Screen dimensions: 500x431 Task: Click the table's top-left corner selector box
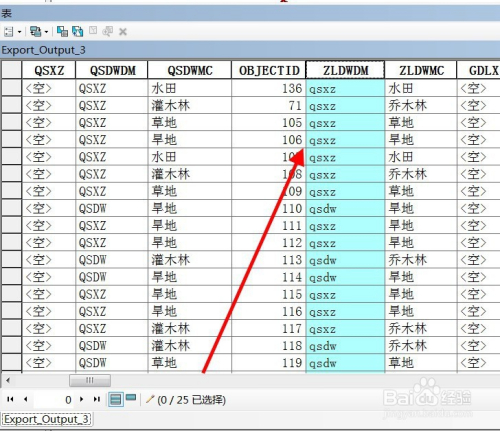pyautogui.click(x=11, y=70)
